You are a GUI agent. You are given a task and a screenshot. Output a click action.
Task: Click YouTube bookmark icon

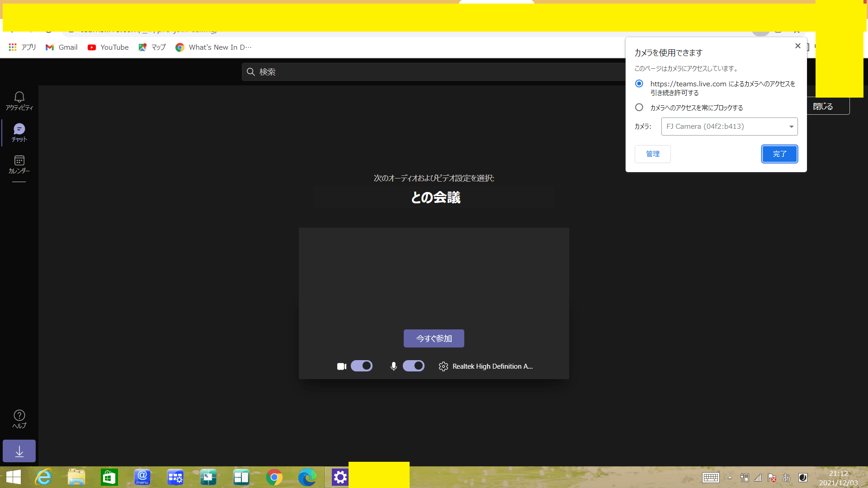[92, 47]
